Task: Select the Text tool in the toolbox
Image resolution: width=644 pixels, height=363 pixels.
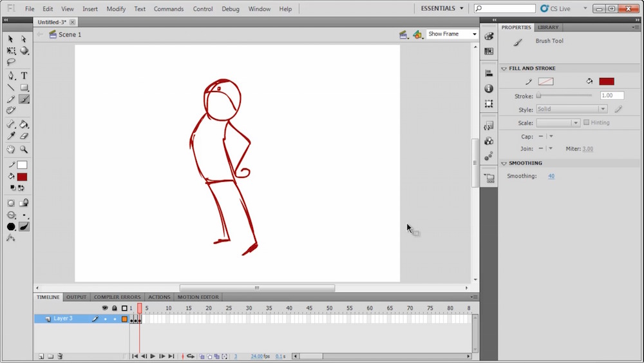Action: tap(24, 75)
